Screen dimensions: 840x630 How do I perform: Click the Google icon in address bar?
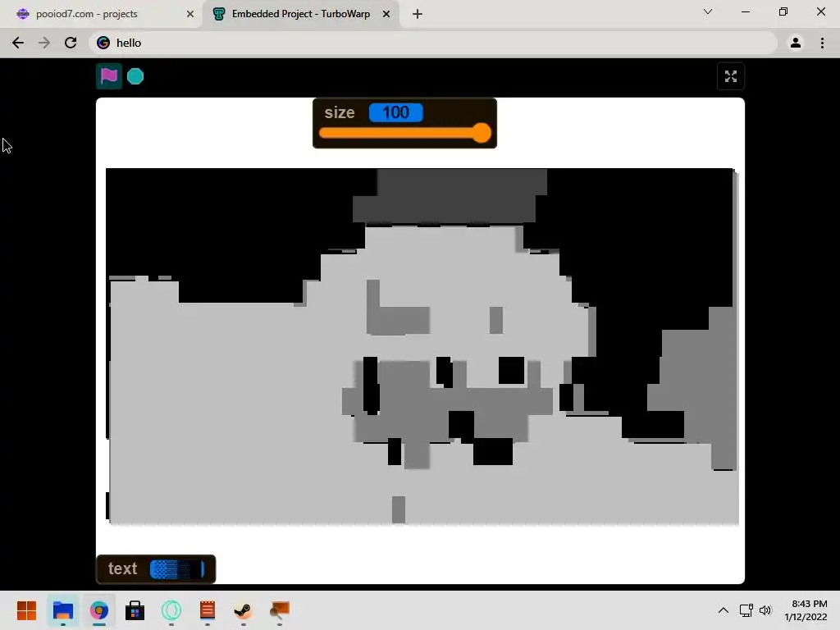[x=103, y=43]
